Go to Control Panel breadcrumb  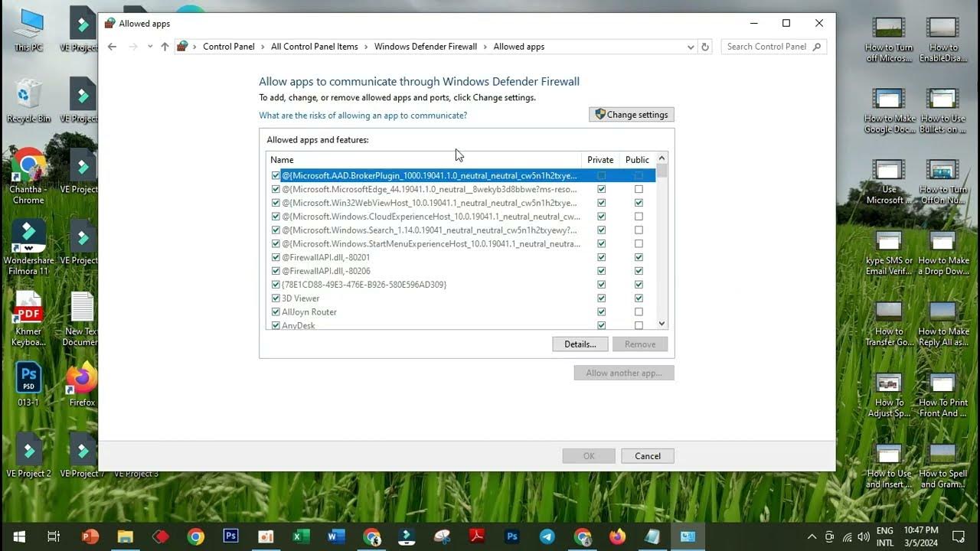click(228, 47)
